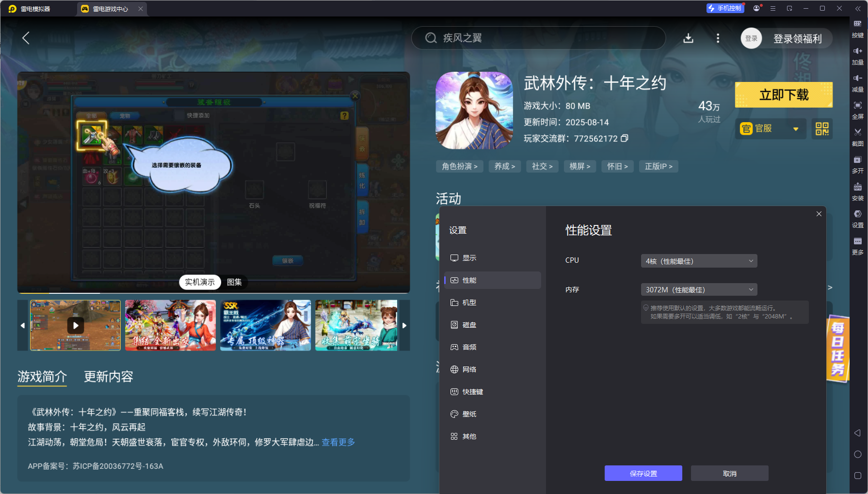Open 横屏 category tag
The image size is (868, 494).
pyautogui.click(x=580, y=166)
